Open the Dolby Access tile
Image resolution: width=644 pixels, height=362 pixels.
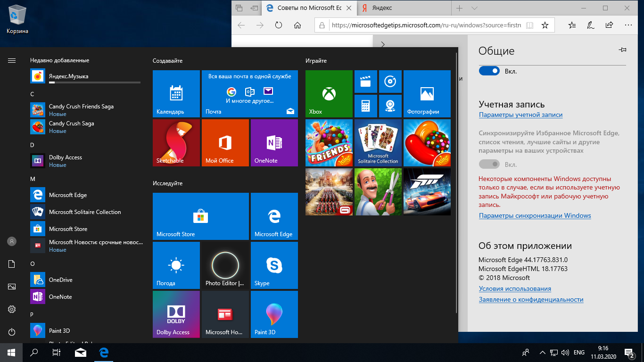tap(176, 314)
